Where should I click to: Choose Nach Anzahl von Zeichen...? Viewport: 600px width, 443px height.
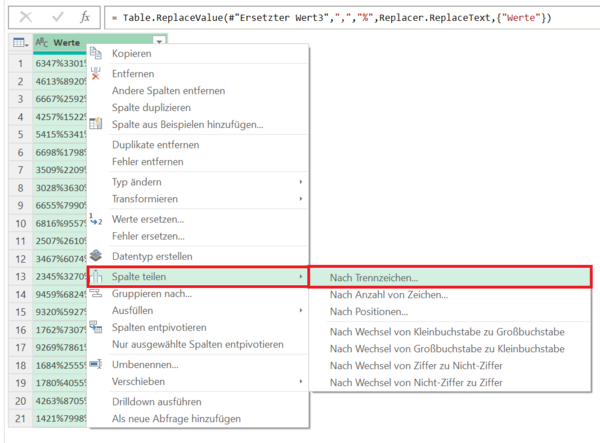tap(388, 295)
